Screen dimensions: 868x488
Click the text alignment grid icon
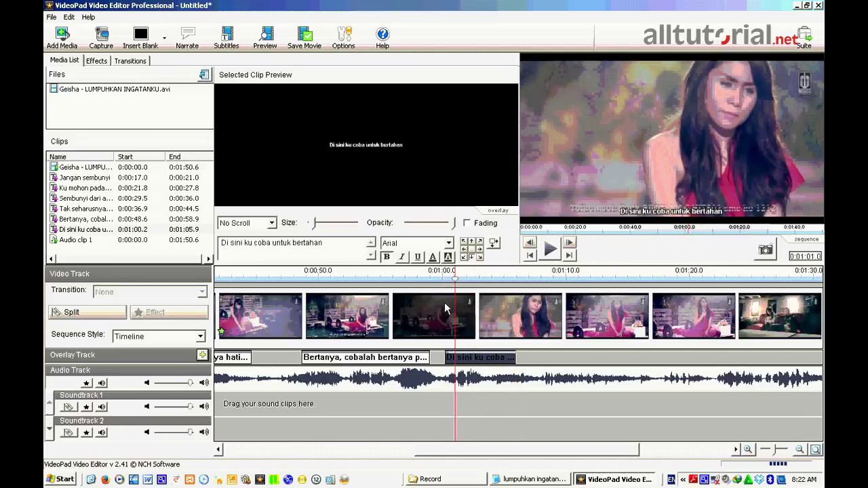471,249
